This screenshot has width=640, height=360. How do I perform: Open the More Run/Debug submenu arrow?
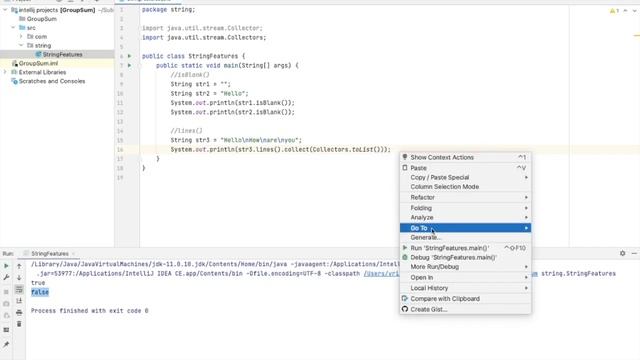[x=526, y=267]
